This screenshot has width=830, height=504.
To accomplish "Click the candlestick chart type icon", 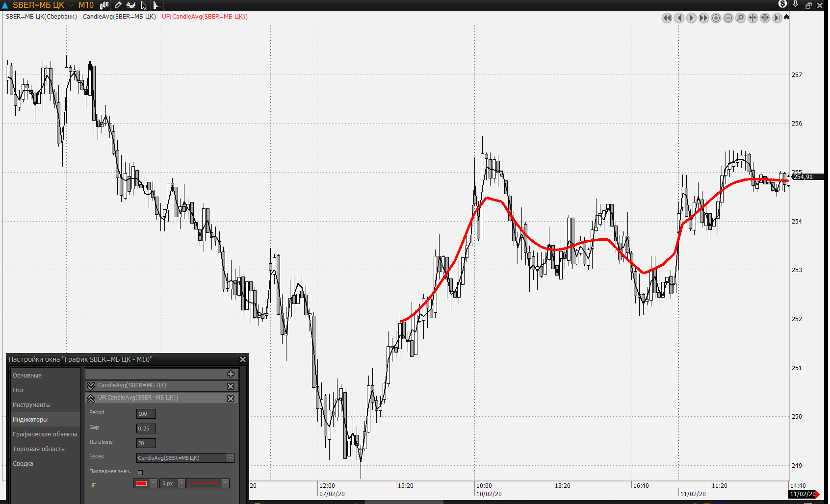I will pos(104,5).
